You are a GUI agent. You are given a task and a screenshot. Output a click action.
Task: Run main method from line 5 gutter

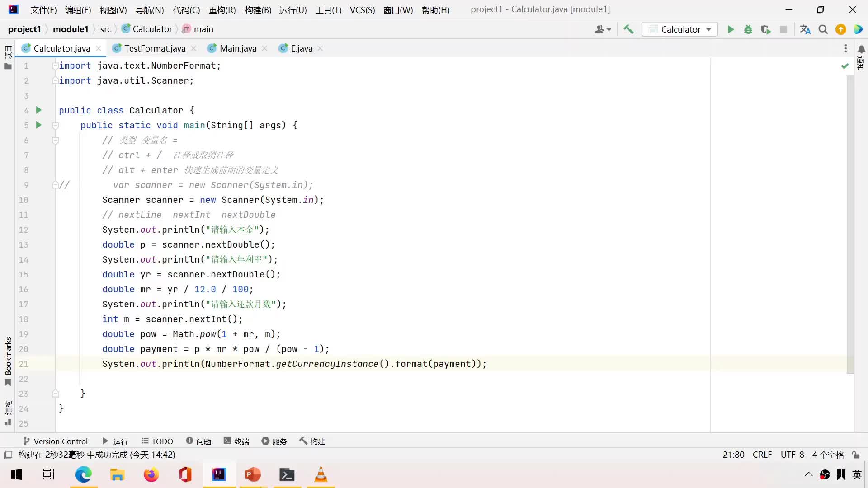pos(39,125)
